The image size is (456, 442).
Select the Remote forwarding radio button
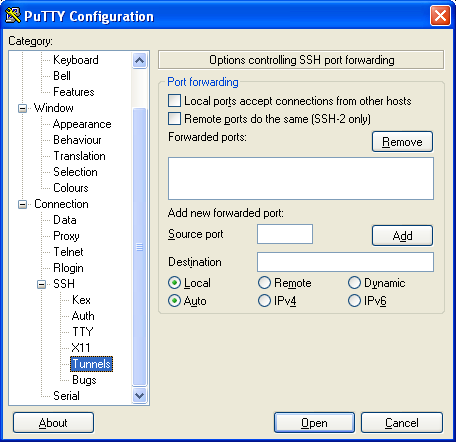[264, 283]
